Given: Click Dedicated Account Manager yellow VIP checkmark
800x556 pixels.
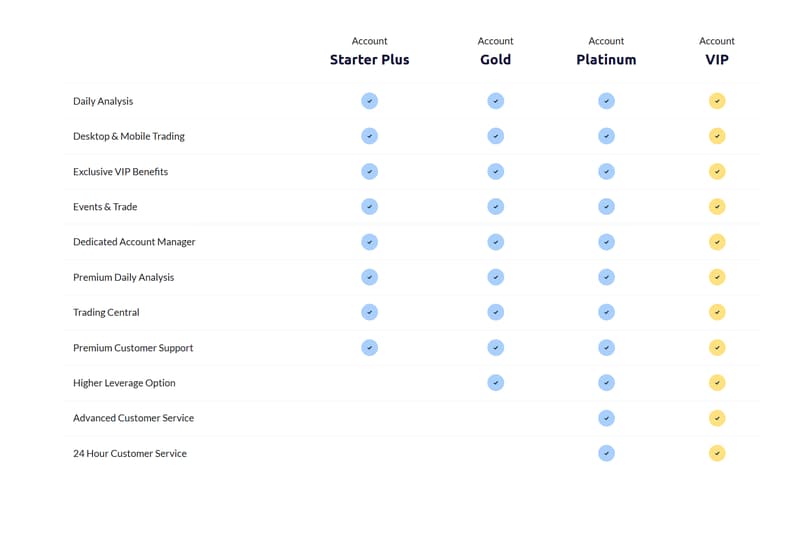Looking at the screenshot, I should tap(717, 242).
